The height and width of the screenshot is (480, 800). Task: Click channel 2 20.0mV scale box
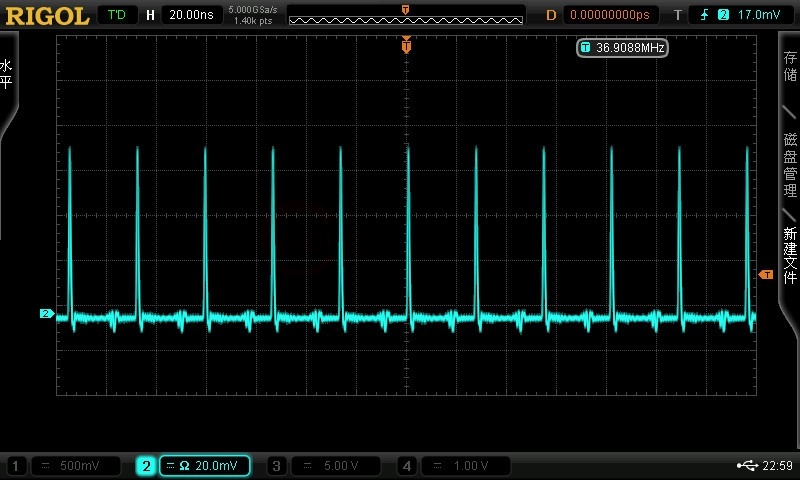tap(205, 466)
